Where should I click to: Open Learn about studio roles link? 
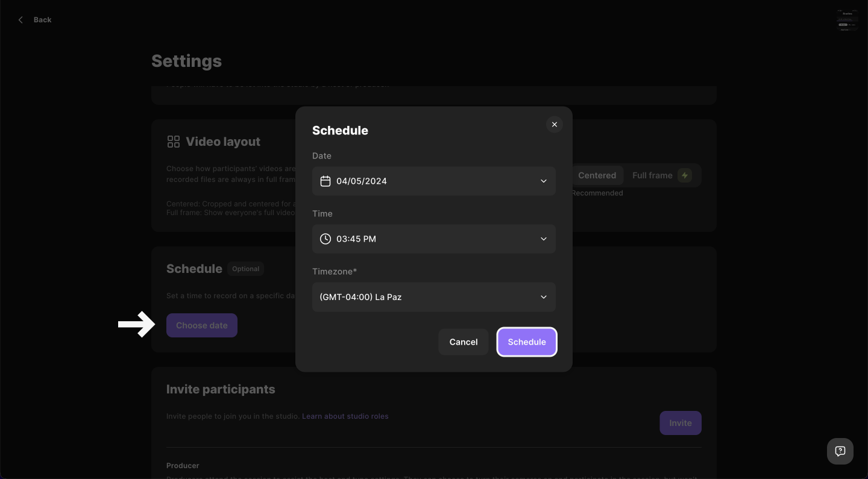tap(345, 416)
